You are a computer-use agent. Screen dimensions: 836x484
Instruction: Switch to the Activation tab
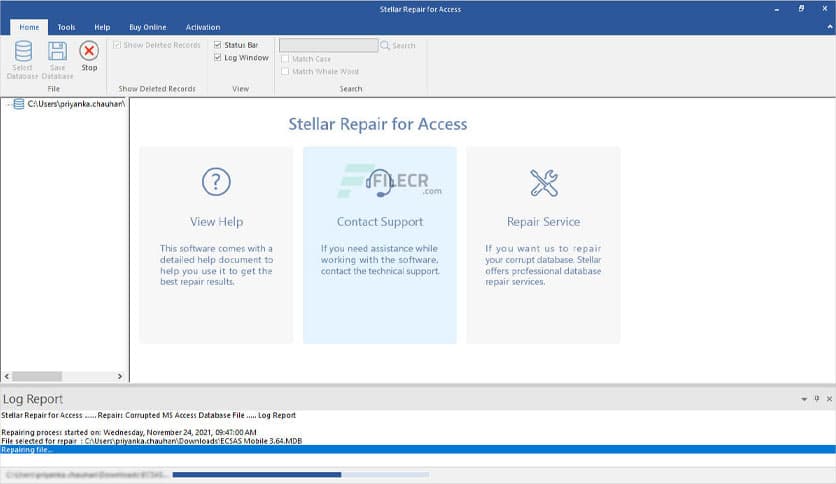tap(203, 27)
